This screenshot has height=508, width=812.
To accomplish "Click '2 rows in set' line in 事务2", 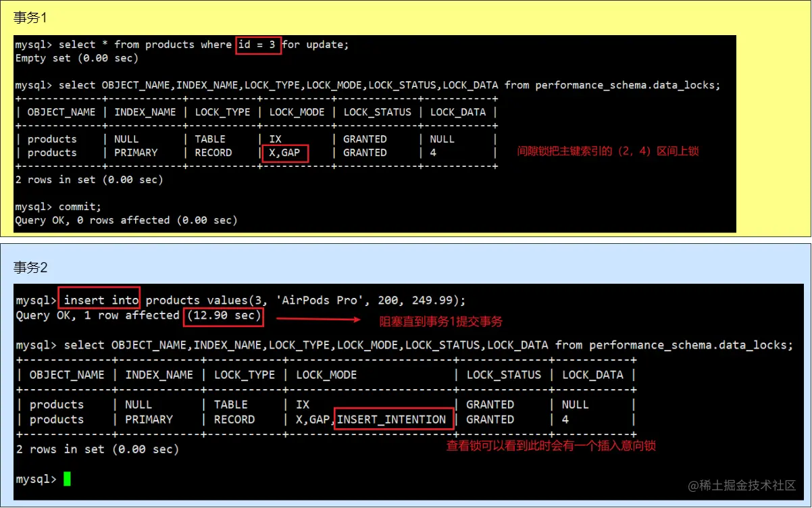I will click(97, 449).
